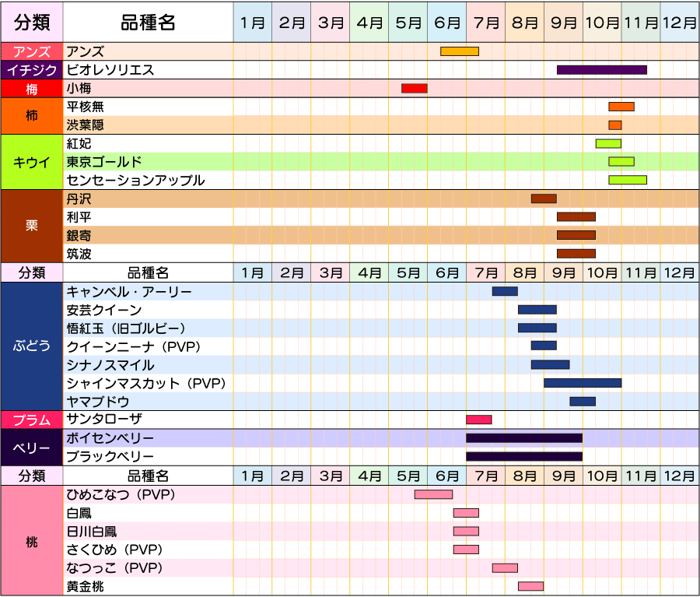
Task: Select the センセーションアップル variety name
Action: click(x=135, y=180)
